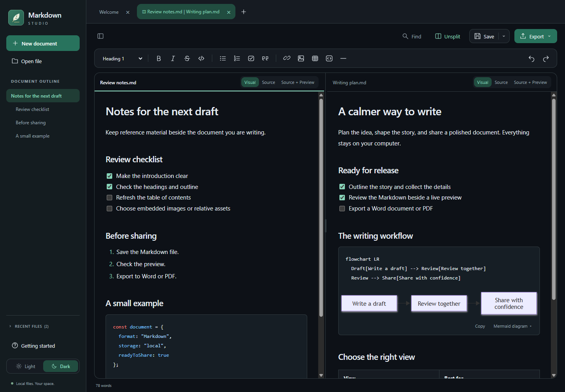The width and height of the screenshot is (565, 392).
Task: Switch to the Welcome tab
Action: pyautogui.click(x=109, y=12)
